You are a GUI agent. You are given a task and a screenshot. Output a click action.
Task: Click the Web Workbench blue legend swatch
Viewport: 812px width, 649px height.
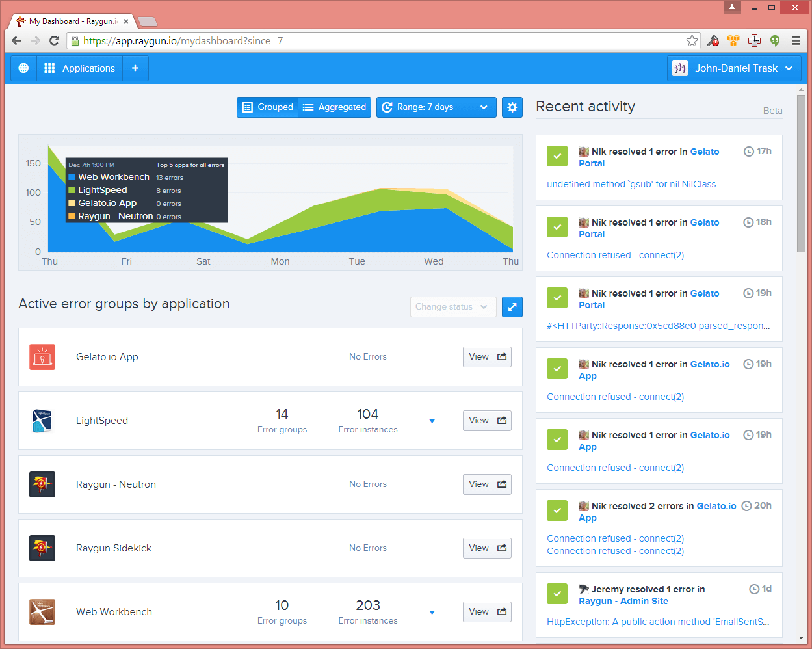click(x=72, y=177)
